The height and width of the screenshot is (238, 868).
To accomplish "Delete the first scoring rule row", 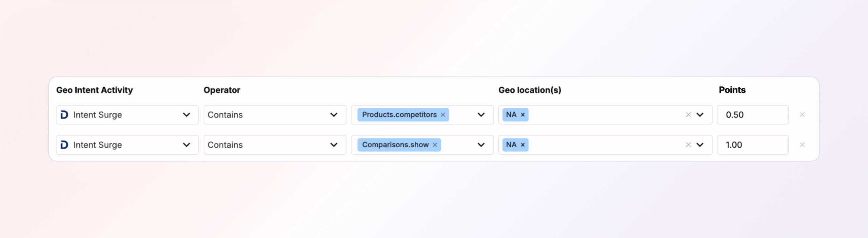I will coord(802,115).
